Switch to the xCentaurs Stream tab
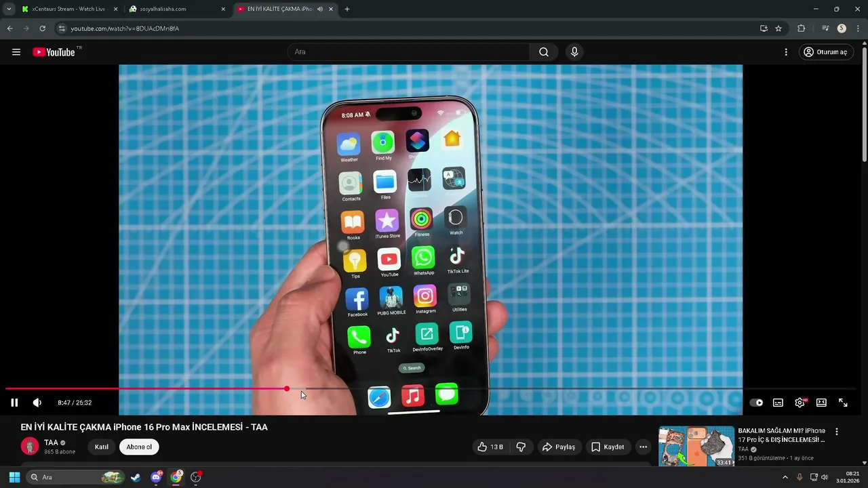Screen dimensions: 868x488 tap(69, 9)
